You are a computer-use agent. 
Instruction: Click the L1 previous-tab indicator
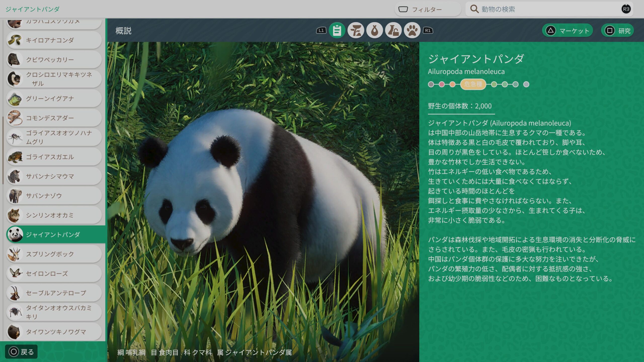click(321, 30)
